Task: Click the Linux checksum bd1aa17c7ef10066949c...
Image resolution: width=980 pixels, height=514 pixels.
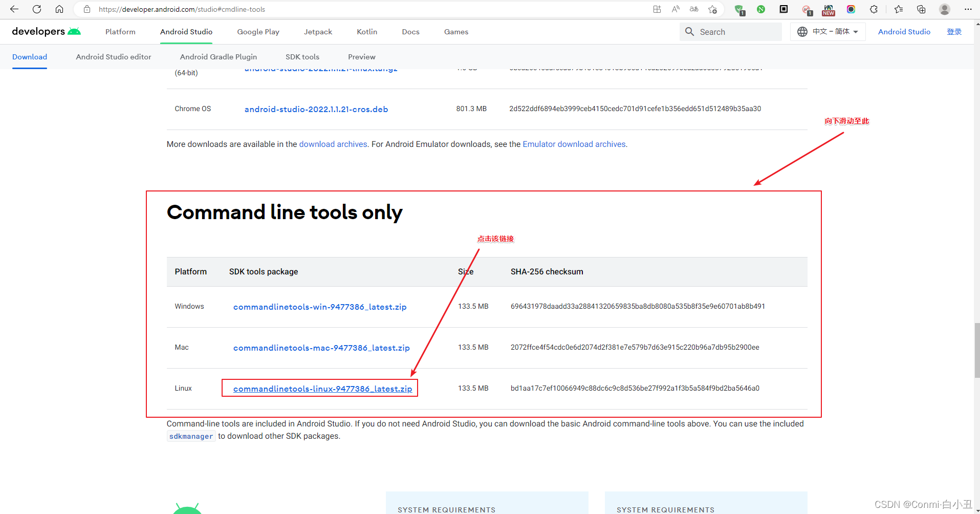Action: point(635,388)
